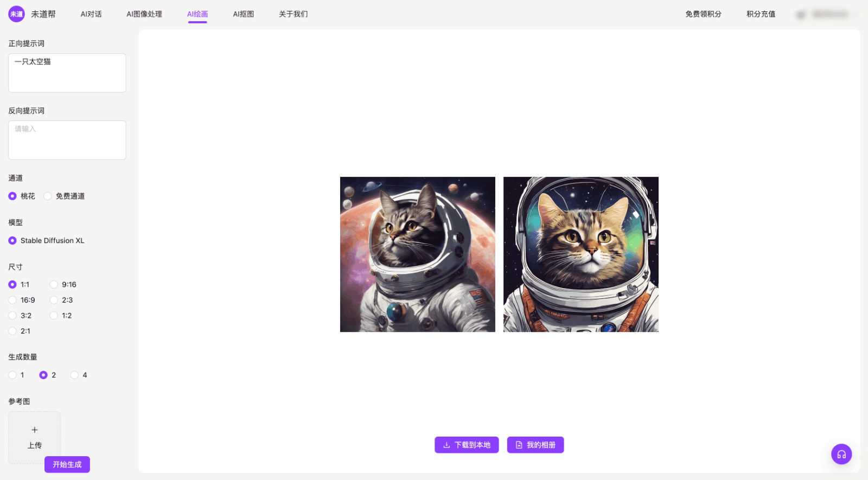Screen dimensions: 868x480
Task: Open the customer service headset icon
Action: [841, 454]
